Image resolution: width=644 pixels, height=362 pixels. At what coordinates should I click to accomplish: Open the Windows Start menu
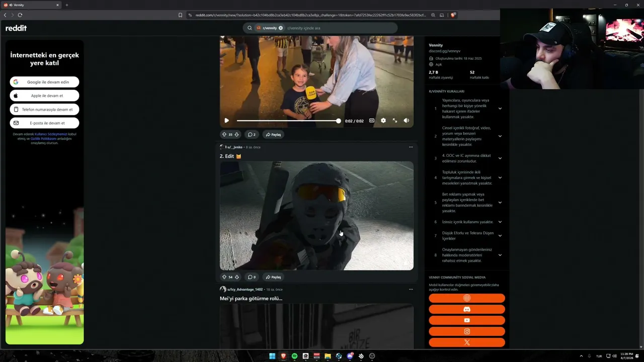point(272,356)
